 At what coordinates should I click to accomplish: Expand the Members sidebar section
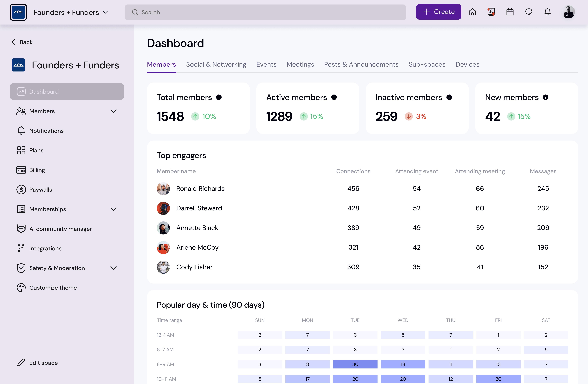click(x=113, y=111)
